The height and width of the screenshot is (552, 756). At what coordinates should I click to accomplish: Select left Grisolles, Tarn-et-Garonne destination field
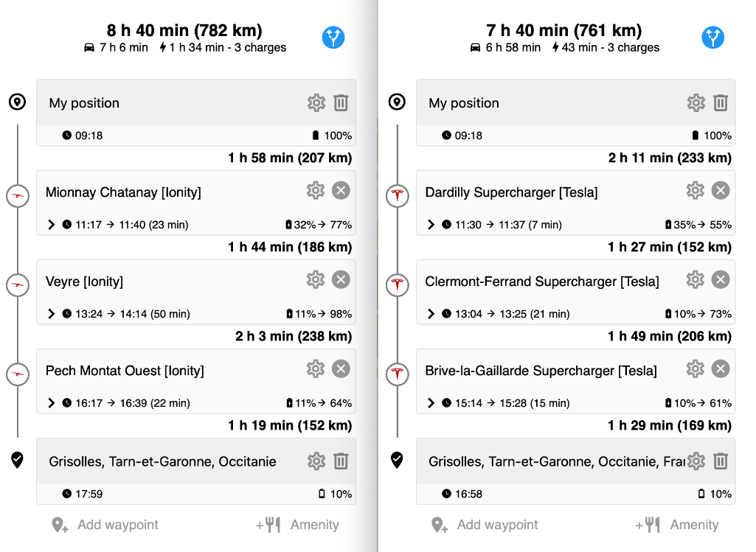coord(164,461)
